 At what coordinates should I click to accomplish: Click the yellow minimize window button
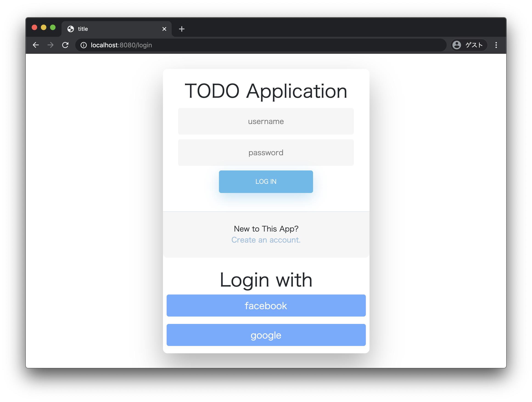point(44,27)
